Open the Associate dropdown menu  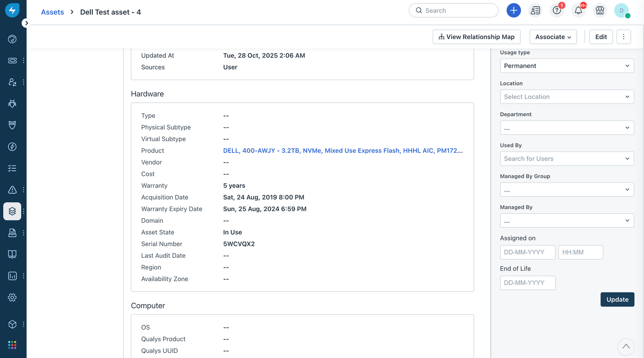[x=553, y=37]
